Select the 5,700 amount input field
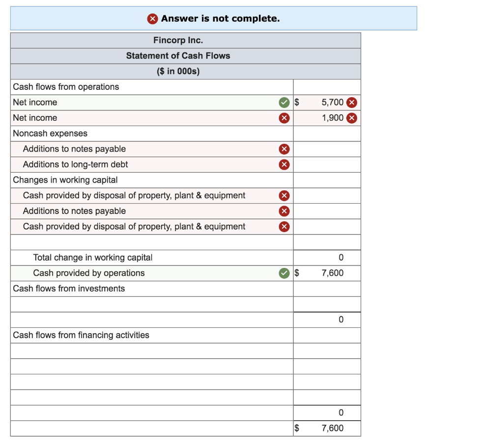Screen dimensions: 503x448 [329, 102]
